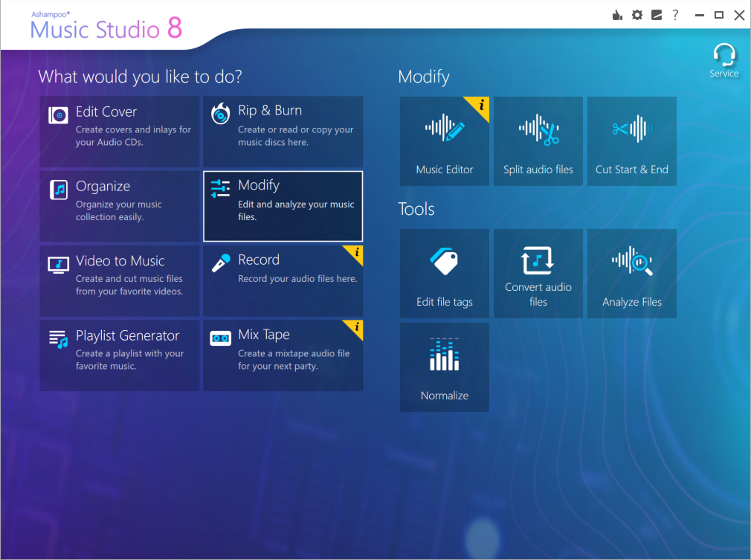Select the Normalize tool

(x=444, y=367)
